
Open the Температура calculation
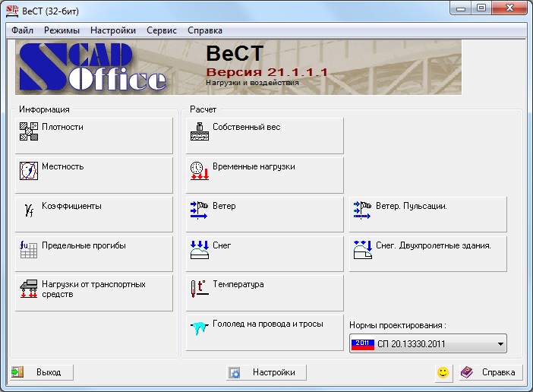point(264,293)
